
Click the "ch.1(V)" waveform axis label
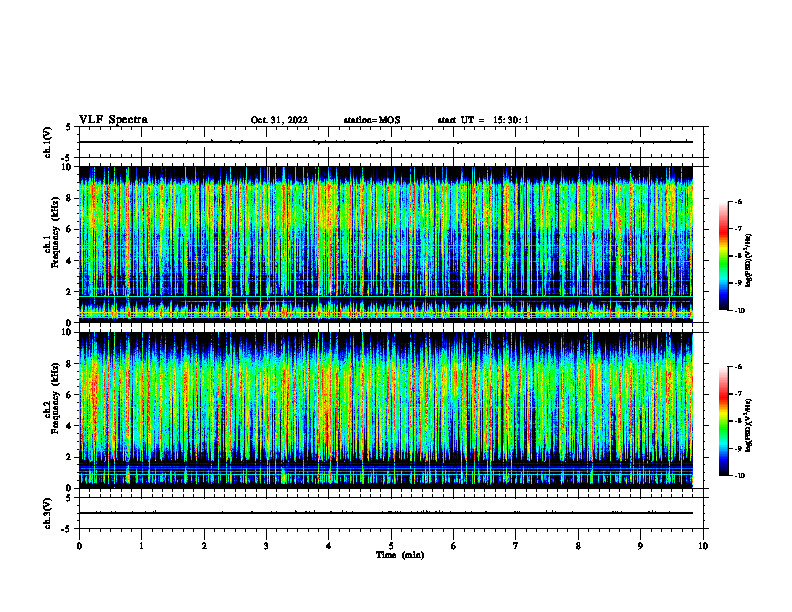(48, 142)
